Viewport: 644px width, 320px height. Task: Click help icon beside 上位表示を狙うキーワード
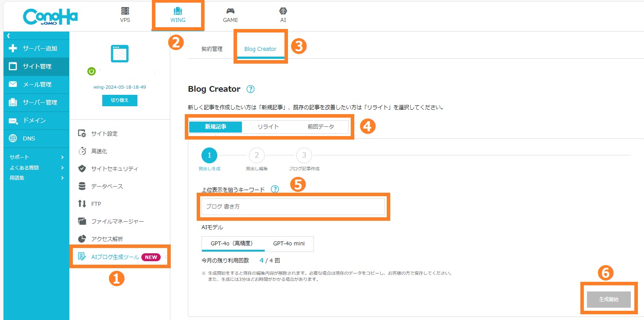coord(275,189)
